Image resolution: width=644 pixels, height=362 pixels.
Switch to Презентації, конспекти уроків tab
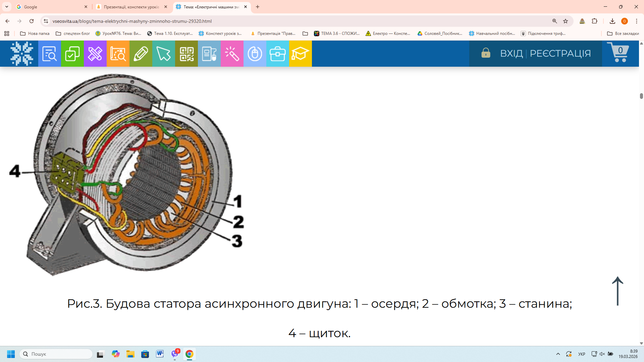[x=131, y=7]
